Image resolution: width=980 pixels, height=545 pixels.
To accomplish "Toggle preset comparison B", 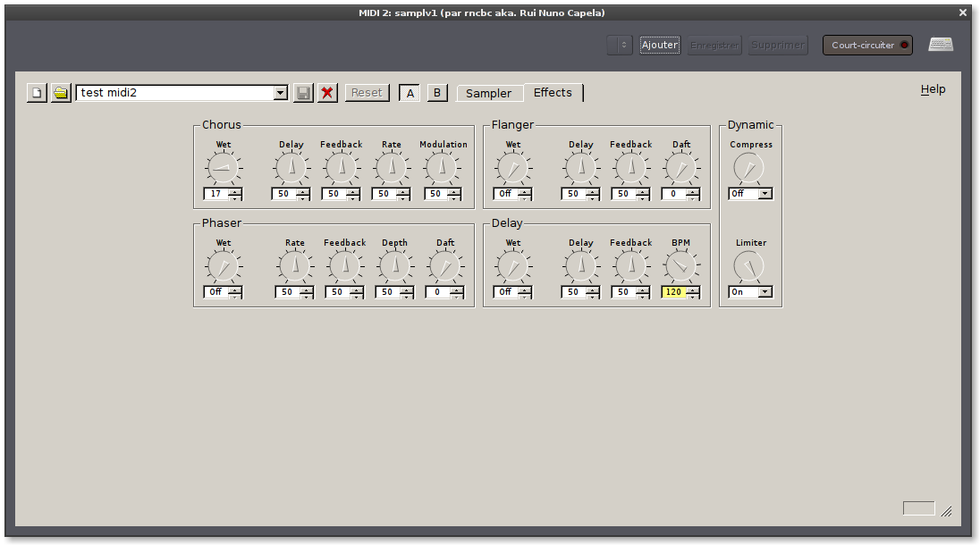I will point(437,93).
